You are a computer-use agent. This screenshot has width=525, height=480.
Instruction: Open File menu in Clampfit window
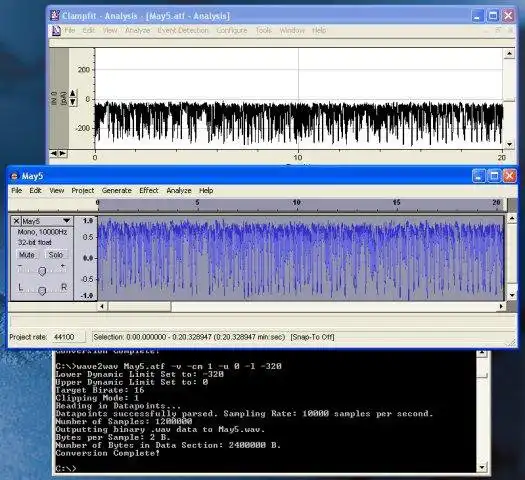70,30
